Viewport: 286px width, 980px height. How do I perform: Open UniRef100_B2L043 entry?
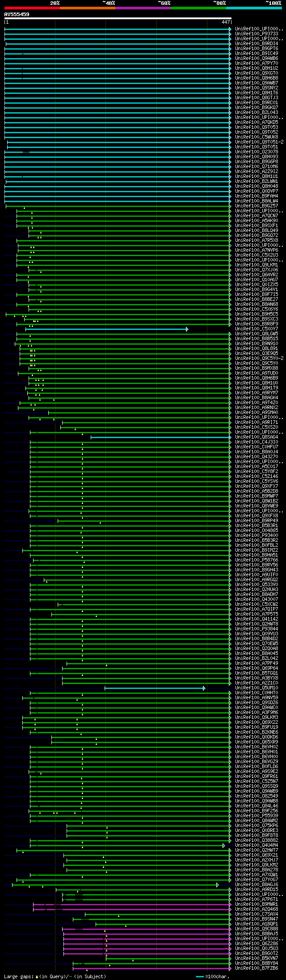coord(257,112)
